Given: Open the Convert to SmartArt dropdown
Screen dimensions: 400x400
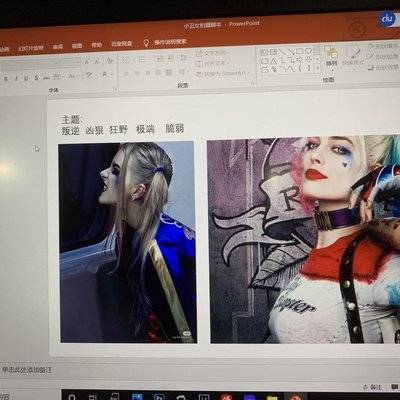Looking at the screenshot, I should (x=223, y=74).
